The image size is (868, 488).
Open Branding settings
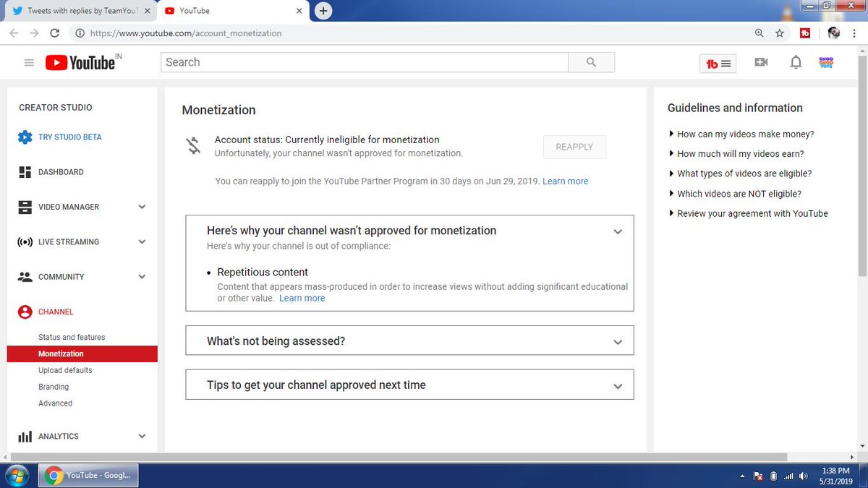tap(54, 387)
